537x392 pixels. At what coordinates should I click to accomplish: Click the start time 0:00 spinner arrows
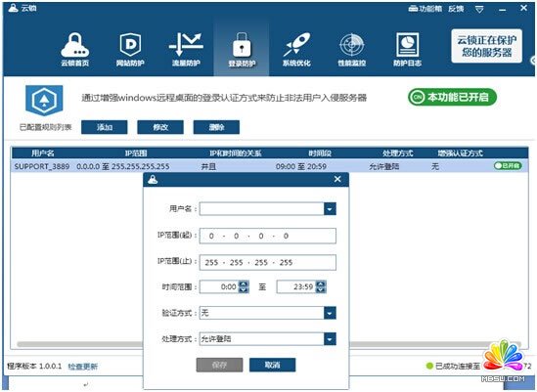(x=244, y=286)
